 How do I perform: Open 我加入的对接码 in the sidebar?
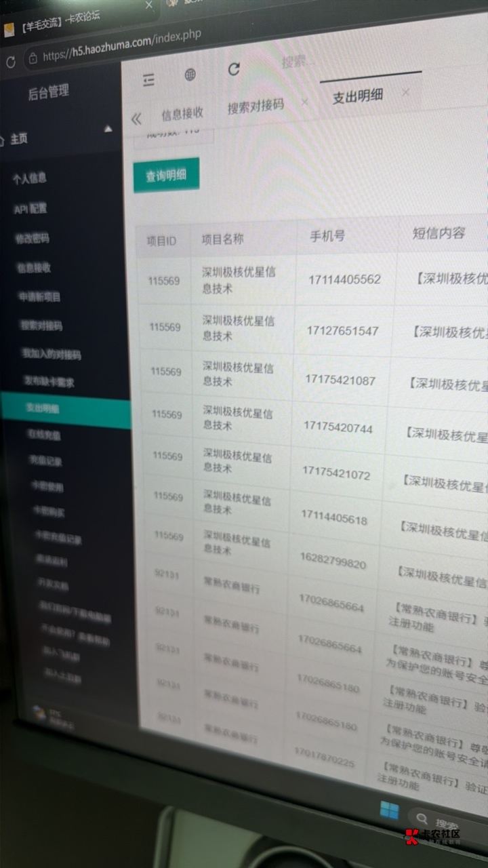[52, 355]
